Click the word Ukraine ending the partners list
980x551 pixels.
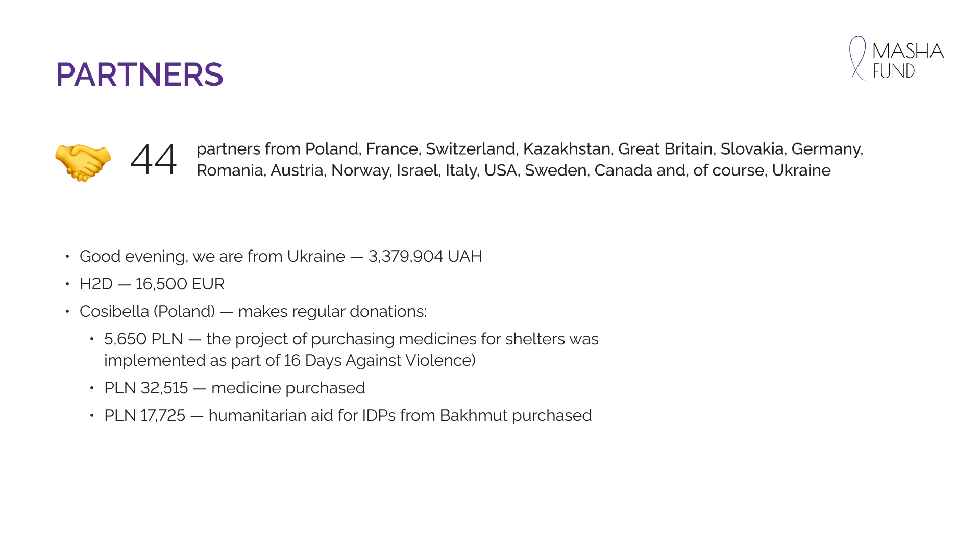[801, 170]
